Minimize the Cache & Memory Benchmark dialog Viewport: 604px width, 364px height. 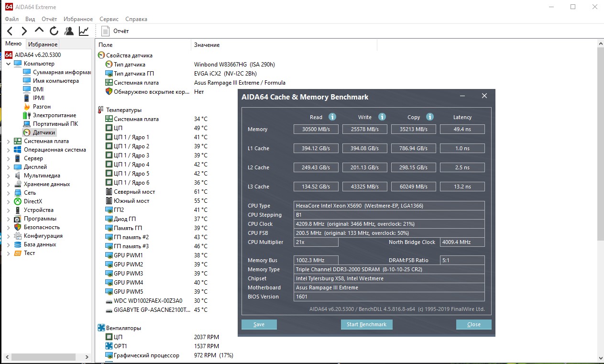point(463,96)
